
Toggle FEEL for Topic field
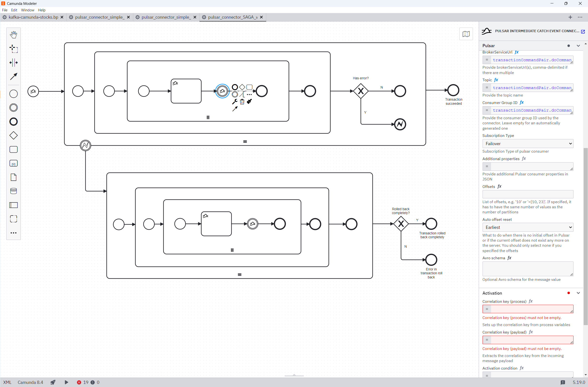(496, 80)
